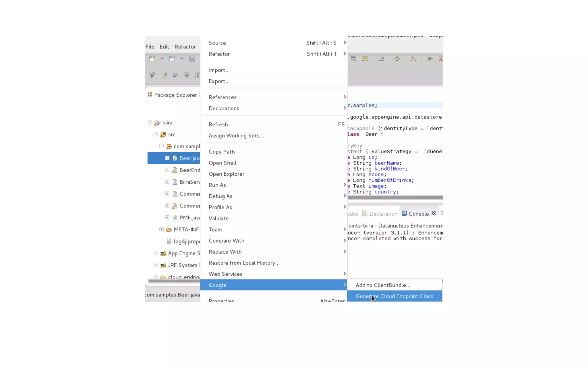Click the editor horizontal scrollbar
This screenshot has width=588, height=368.
click(395, 197)
